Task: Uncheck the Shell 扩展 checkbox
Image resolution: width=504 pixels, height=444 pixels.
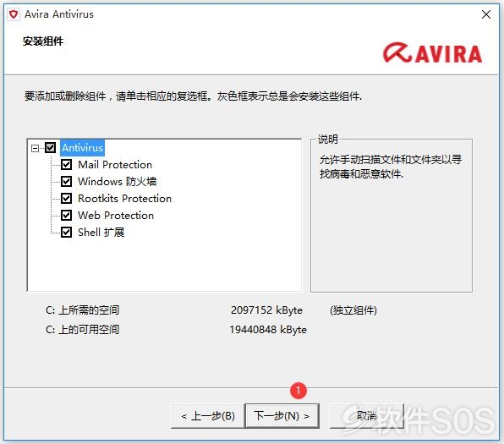Action: [67, 232]
